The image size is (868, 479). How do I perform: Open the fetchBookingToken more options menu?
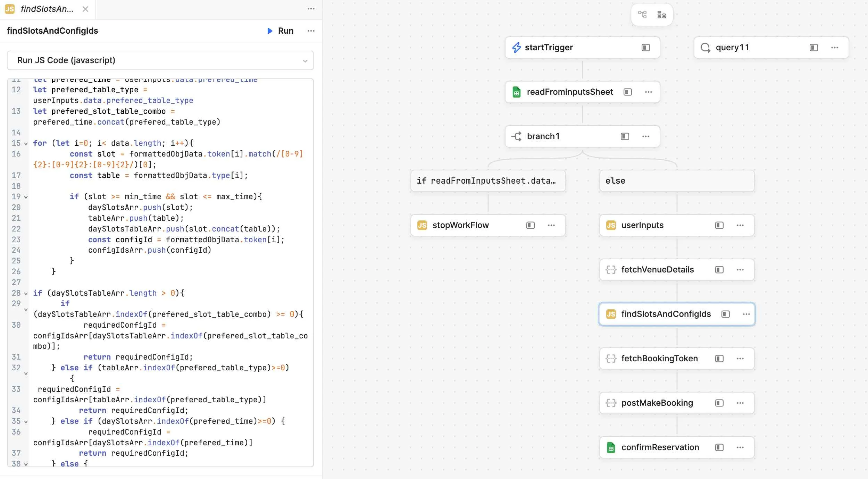tap(740, 359)
